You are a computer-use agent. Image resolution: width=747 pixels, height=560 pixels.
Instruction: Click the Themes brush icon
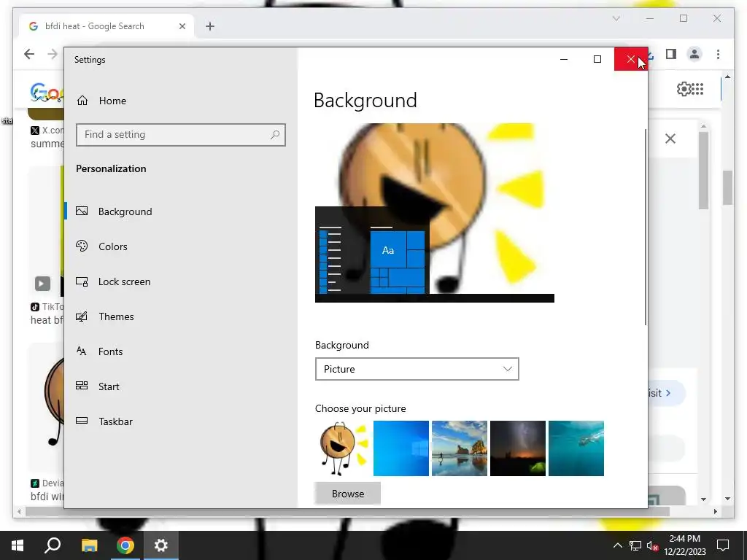pyautogui.click(x=82, y=316)
